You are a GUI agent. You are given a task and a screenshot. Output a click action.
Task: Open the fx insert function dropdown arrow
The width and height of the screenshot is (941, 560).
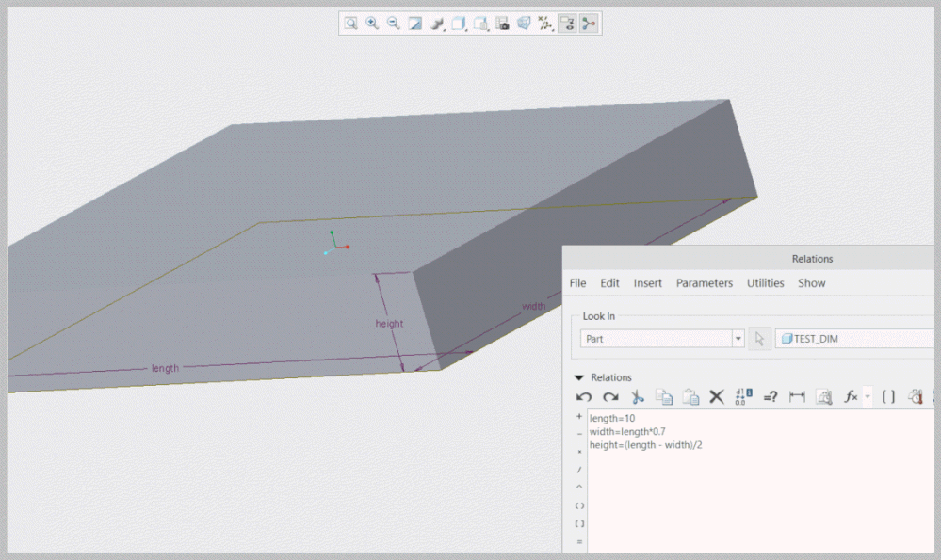867,397
